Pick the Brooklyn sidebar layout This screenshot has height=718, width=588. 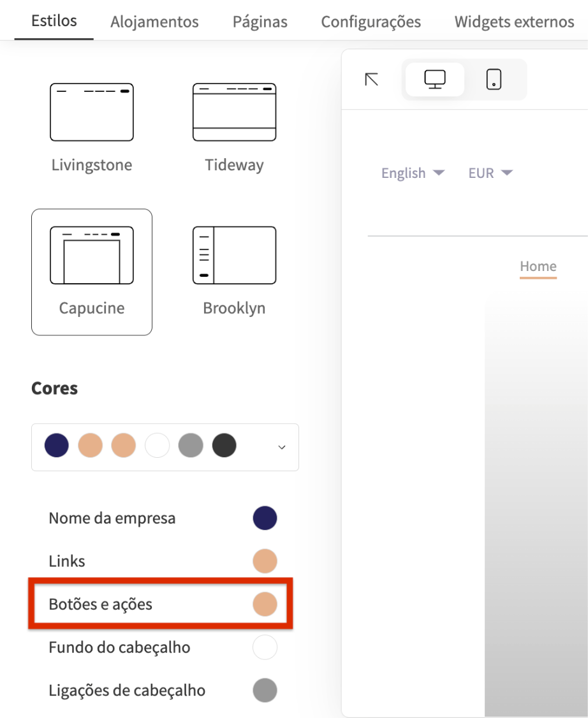pos(234,256)
